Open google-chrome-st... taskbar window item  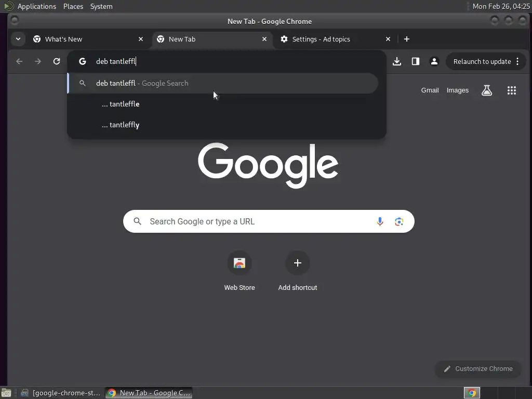click(x=60, y=393)
